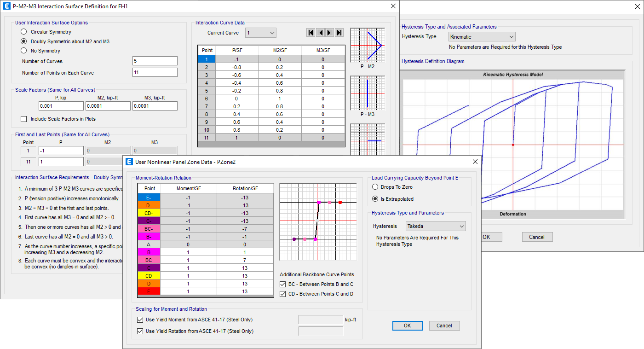Enable Include Scale Factors in Plots
Screen dimensions: 644x349
tap(24, 119)
